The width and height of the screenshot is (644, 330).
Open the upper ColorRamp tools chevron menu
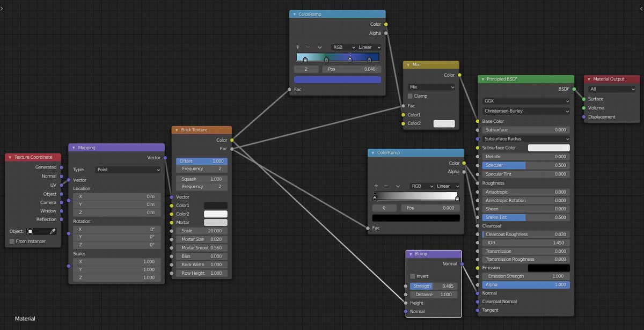pos(320,47)
